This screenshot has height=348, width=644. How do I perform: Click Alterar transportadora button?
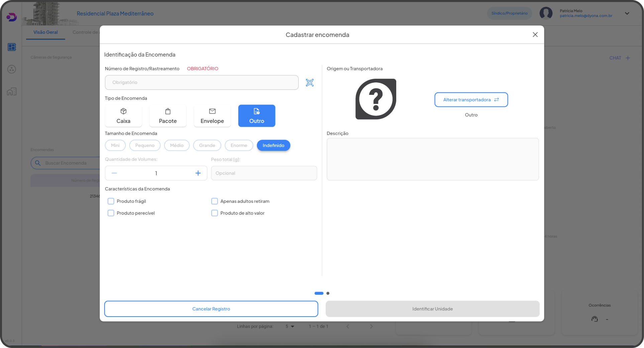tap(471, 100)
